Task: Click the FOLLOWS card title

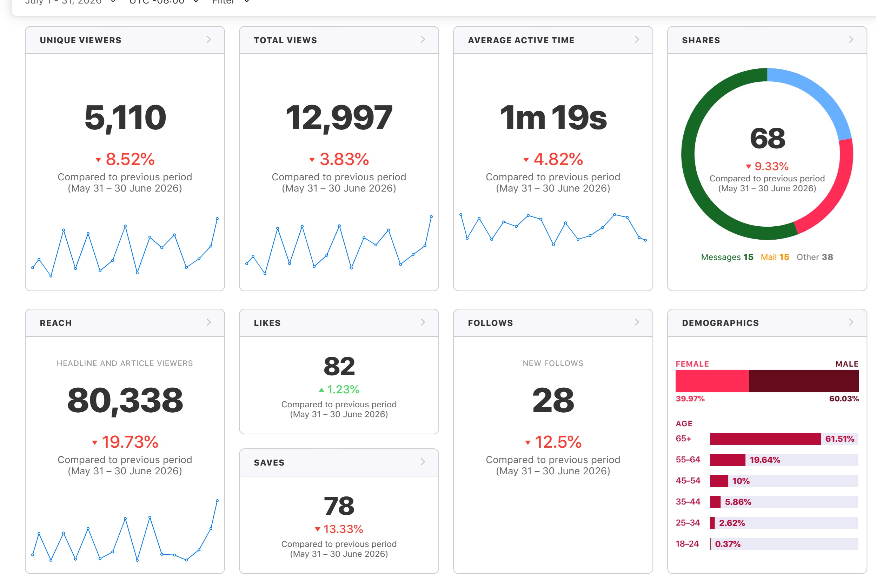Action: [490, 323]
